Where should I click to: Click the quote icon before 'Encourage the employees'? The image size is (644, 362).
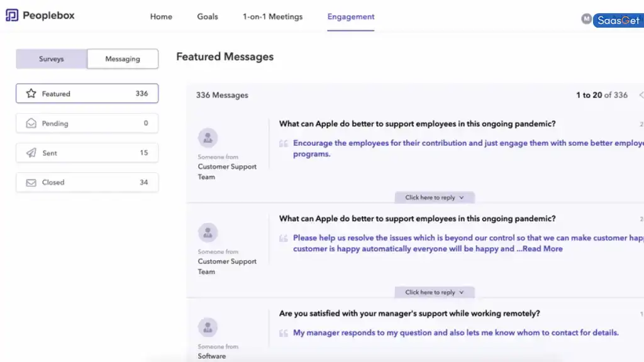tap(284, 143)
